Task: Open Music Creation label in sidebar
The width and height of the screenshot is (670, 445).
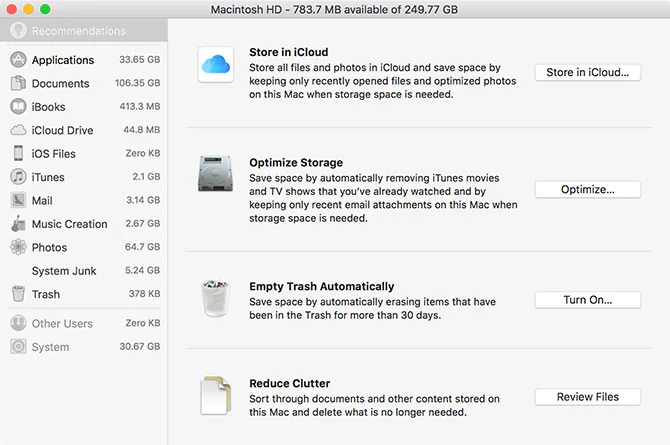Action: pyautogui.click(x=70, y=224)
